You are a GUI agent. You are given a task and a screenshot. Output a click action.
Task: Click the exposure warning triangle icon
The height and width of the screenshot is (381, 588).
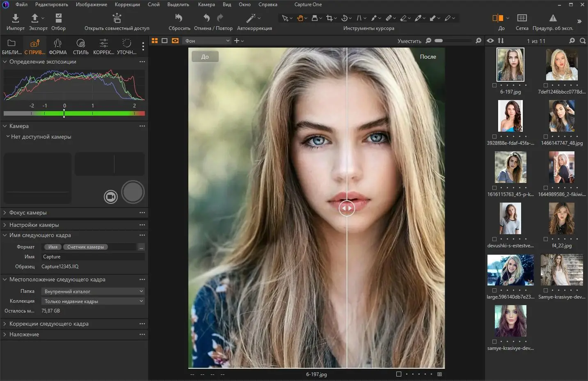click(553, 18)
